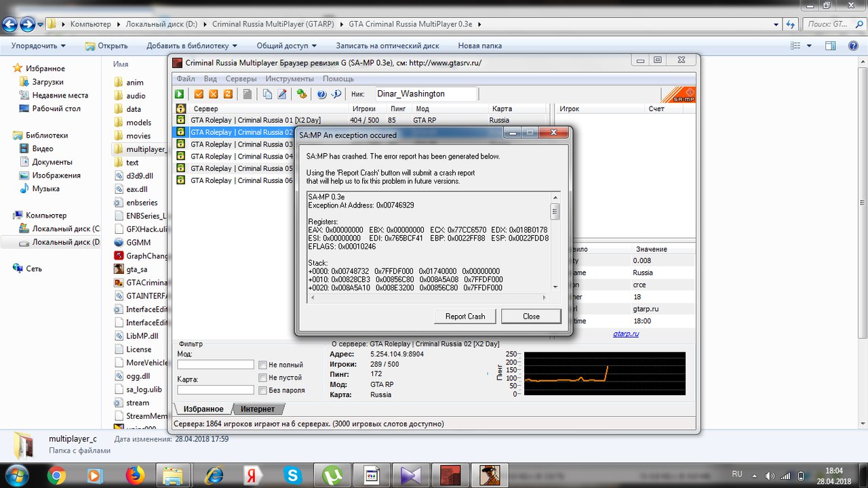Open the 'Инструменты' menu
868x488 pixels.
tap(290, 79)
